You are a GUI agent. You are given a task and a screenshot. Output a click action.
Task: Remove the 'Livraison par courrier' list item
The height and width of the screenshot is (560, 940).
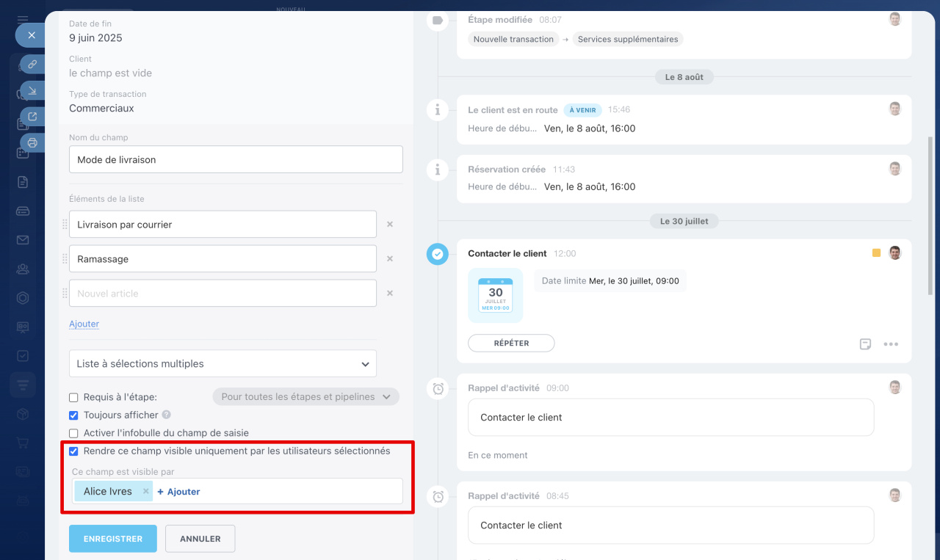pos(390,225)
